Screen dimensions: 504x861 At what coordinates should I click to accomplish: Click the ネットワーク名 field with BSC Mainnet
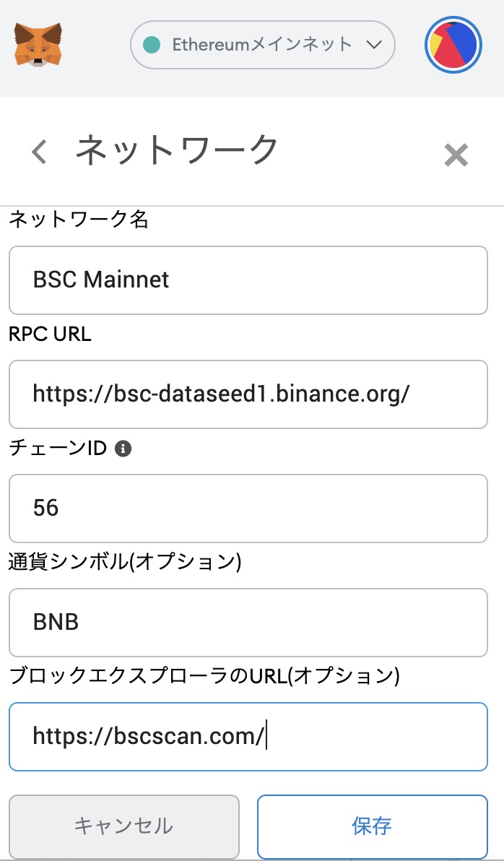[248, 280]
